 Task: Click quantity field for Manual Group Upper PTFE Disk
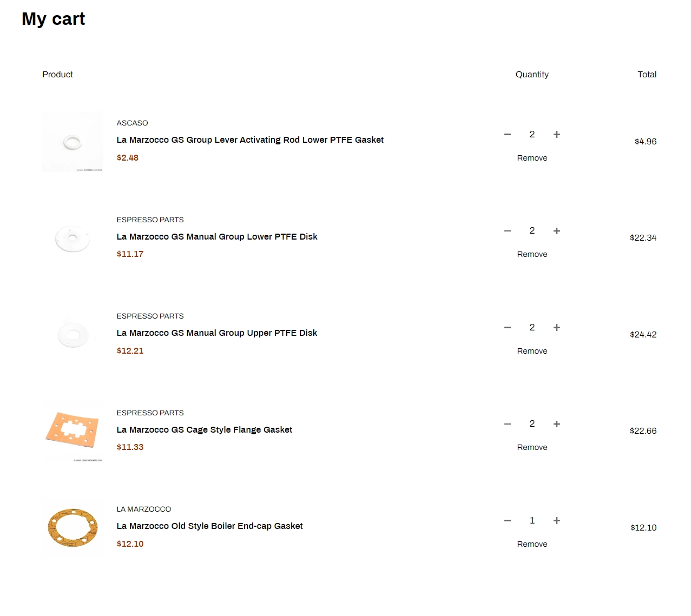(532, 327)
